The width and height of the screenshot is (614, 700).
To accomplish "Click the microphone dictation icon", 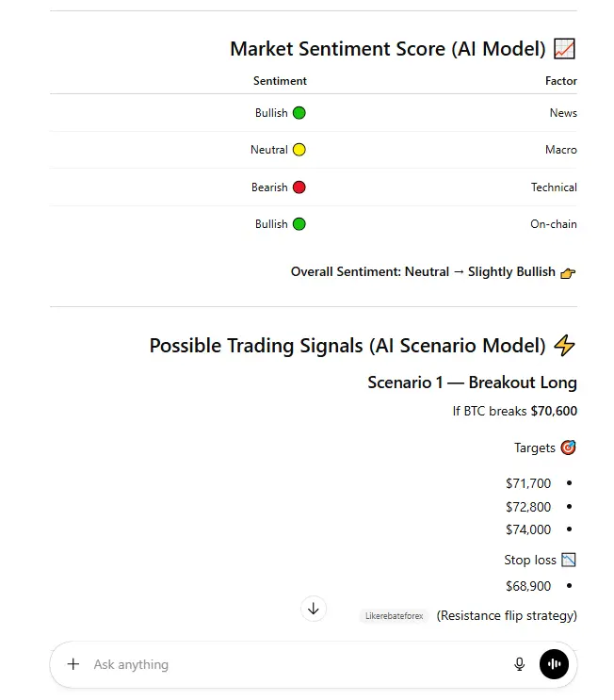I will tap(519, 664).
